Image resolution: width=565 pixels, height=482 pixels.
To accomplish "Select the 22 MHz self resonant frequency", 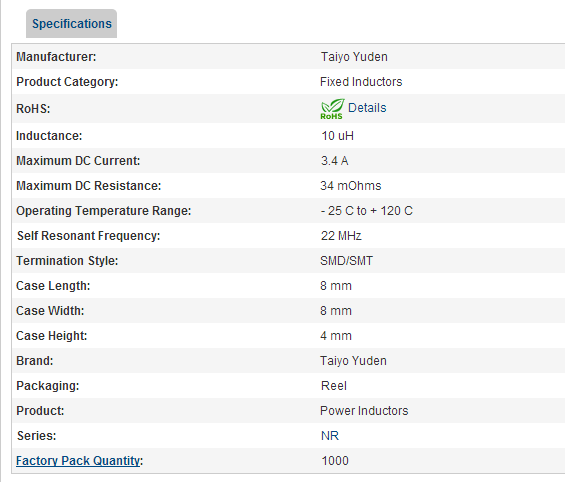I will click(341, 236).
